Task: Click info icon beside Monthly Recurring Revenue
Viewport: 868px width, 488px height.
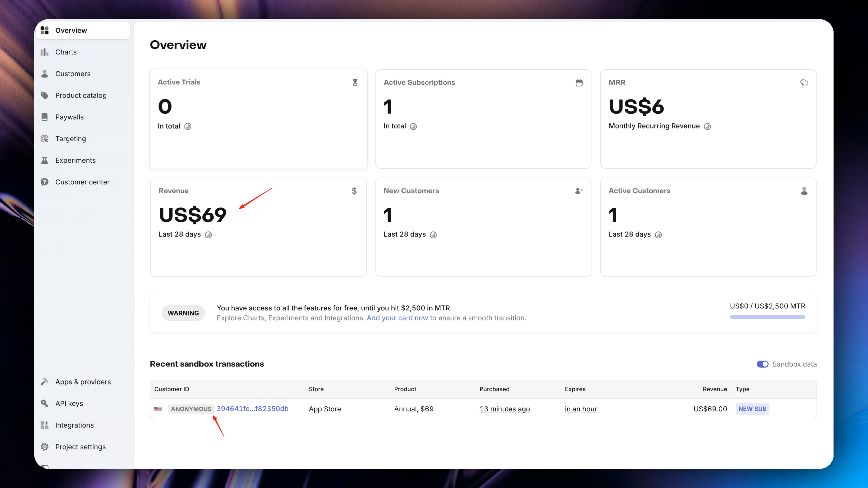Action: (x=707, y=127)
